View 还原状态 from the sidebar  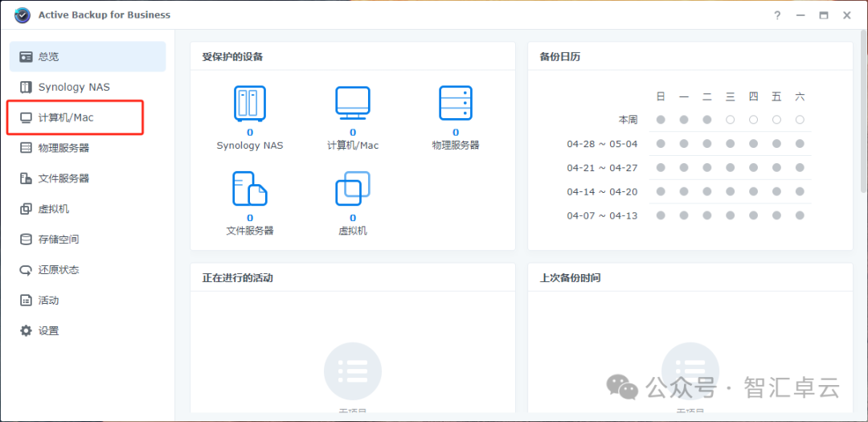(x=88, y=270)
